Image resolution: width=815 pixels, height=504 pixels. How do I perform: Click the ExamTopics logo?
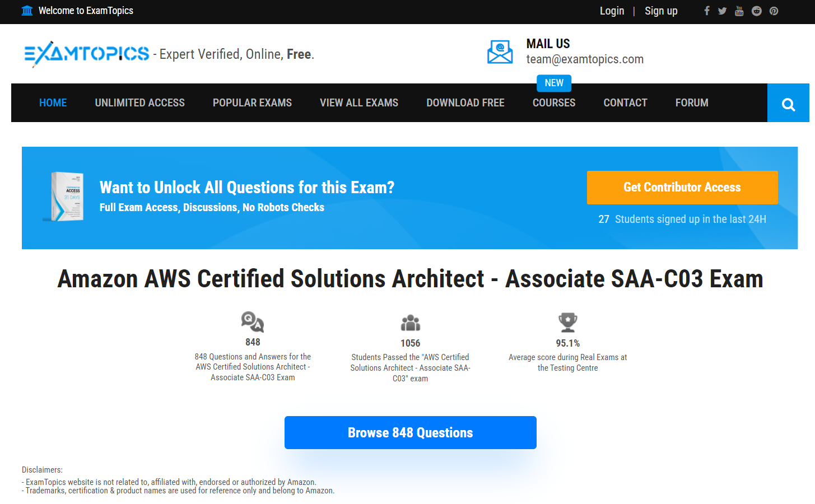coord(87,54)
